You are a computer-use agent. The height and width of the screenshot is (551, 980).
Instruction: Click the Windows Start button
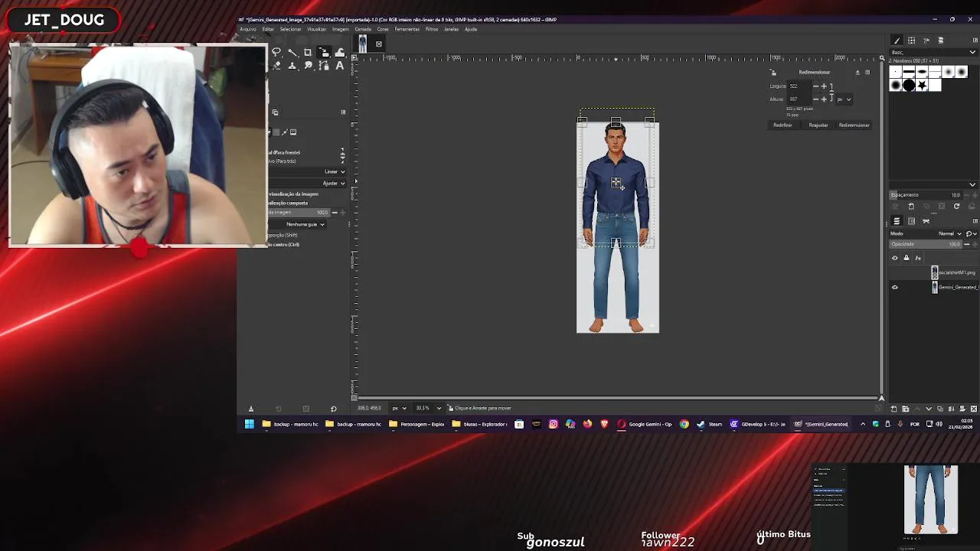[249, 424]
